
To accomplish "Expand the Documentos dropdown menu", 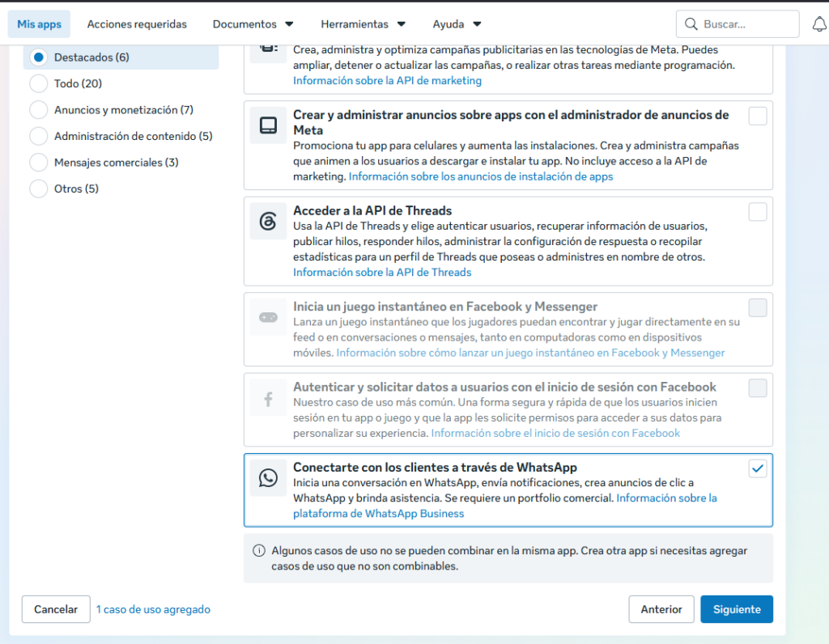I will [253, 24].
